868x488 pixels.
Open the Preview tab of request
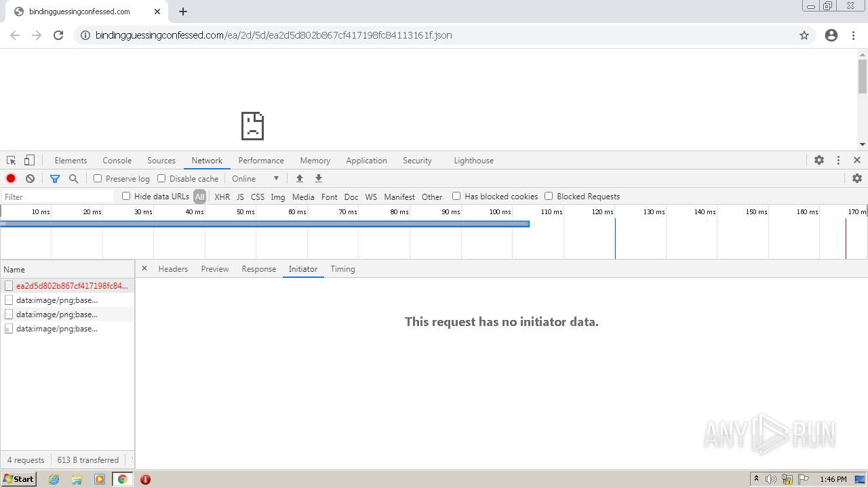(x=215, y=269)
